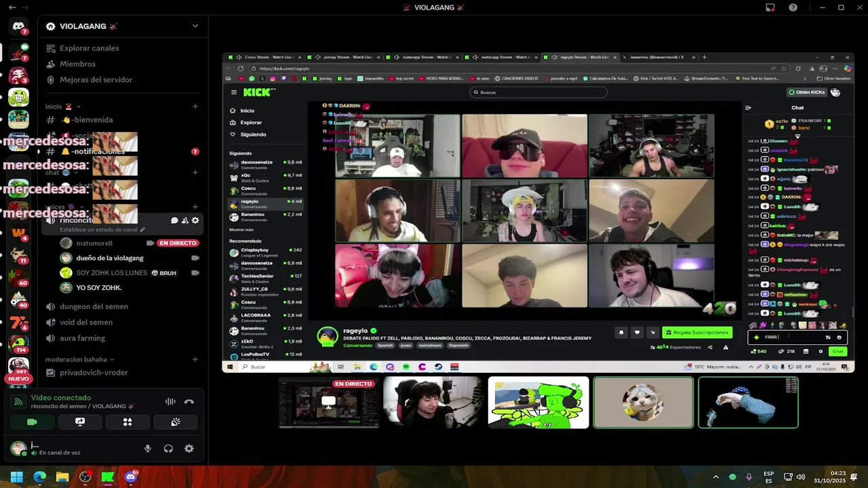Toggle the camera button in voice panel

point(31,422)
